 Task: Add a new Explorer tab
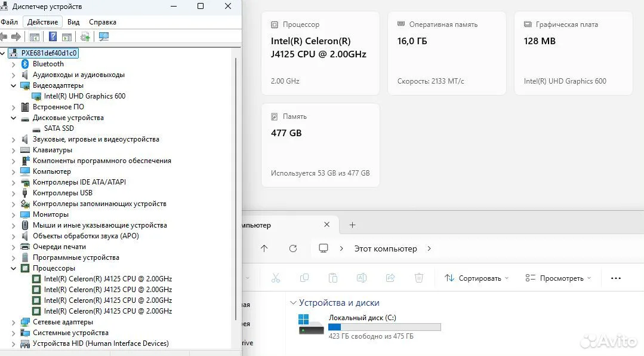352,225
